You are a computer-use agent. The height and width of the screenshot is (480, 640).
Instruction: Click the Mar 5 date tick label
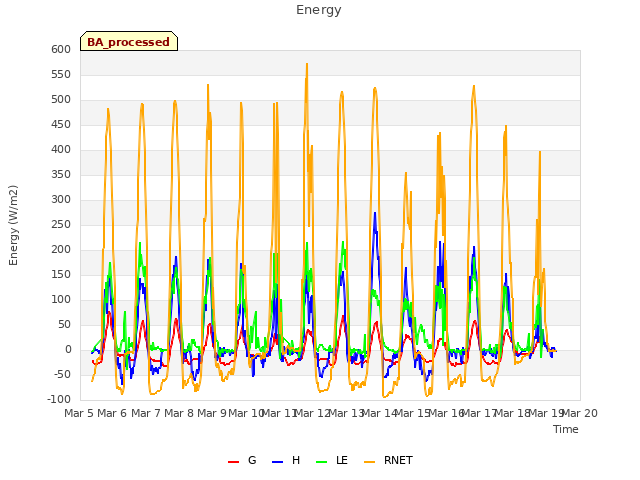point(79,413)
